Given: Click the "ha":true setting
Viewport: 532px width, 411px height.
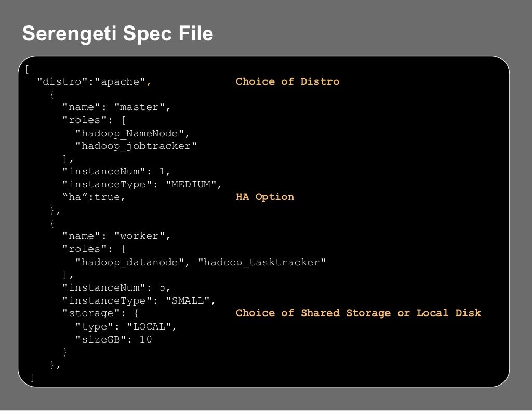Looking at the screenshot, I should click(94, 197).
